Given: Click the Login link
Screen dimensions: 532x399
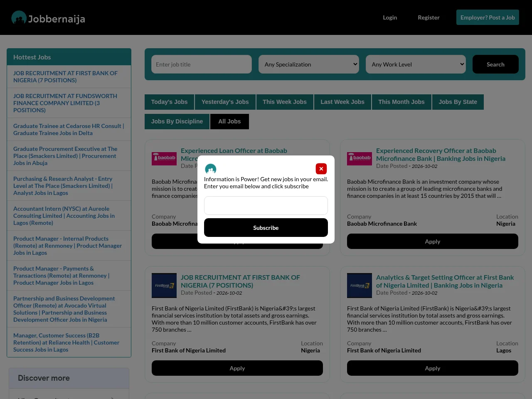Looking at the screenshot, I should click(390, 17).
